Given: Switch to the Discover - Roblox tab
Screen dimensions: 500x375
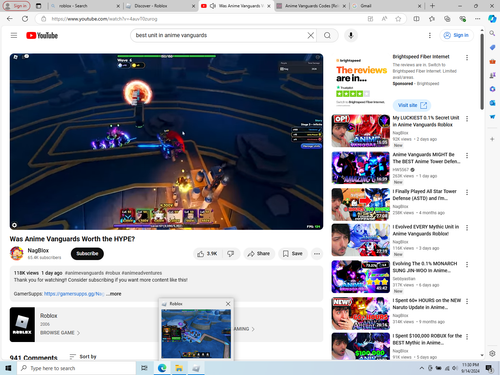Looking at the screenshot, I should [161, 6].
